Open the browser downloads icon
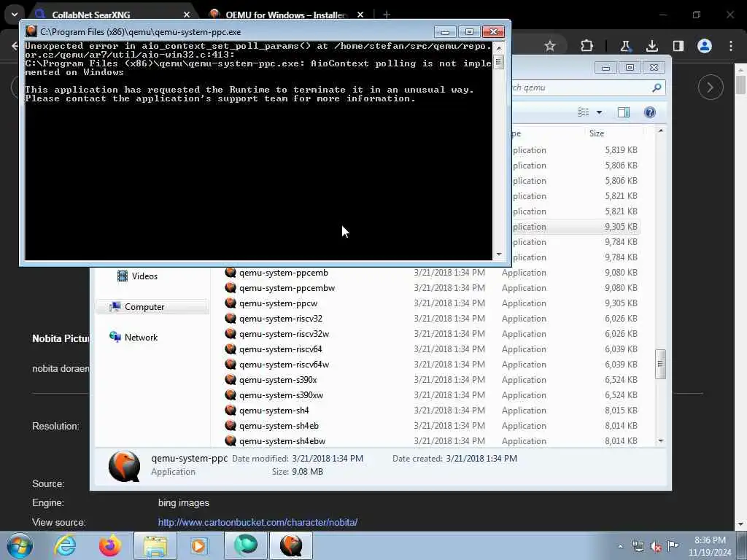The image size is (747, 560). coord(652,46)
